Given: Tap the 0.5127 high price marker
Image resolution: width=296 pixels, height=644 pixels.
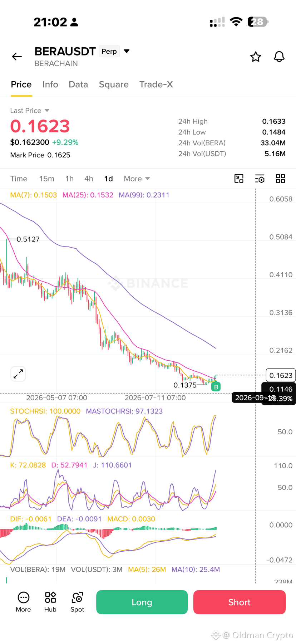Looking at the screenshot, I should click(x=28, y=239).
